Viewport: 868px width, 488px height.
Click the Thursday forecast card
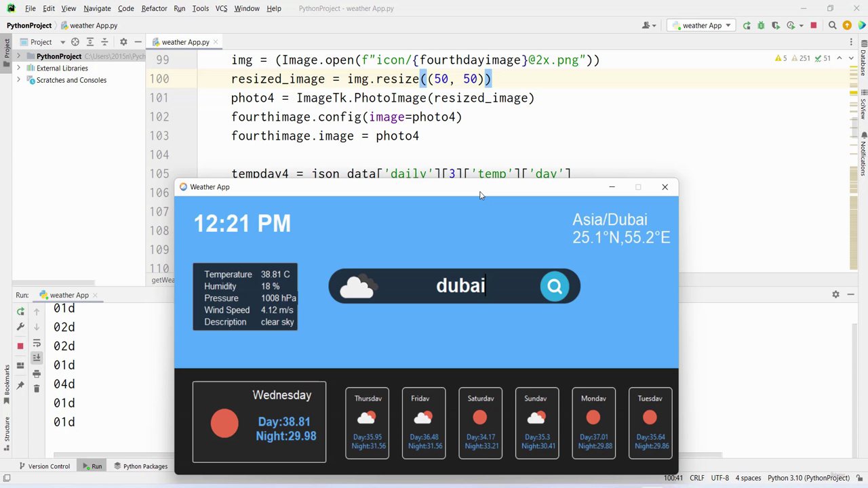pyautogui.click(x=367, y=423)
